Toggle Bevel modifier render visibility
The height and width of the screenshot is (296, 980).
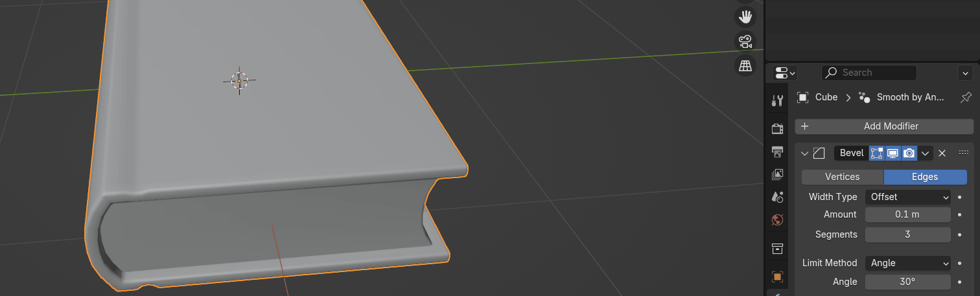(909, 153)
